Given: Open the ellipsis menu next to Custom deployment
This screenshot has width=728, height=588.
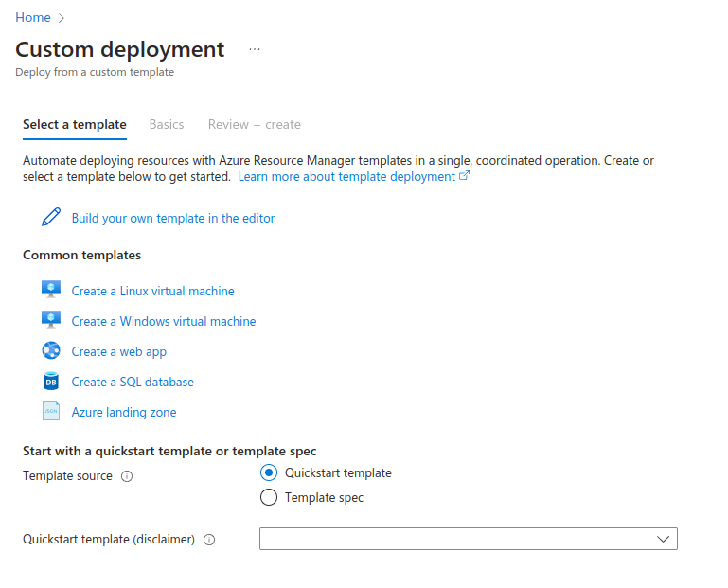Looking at the screenshot, I should 255,49.
